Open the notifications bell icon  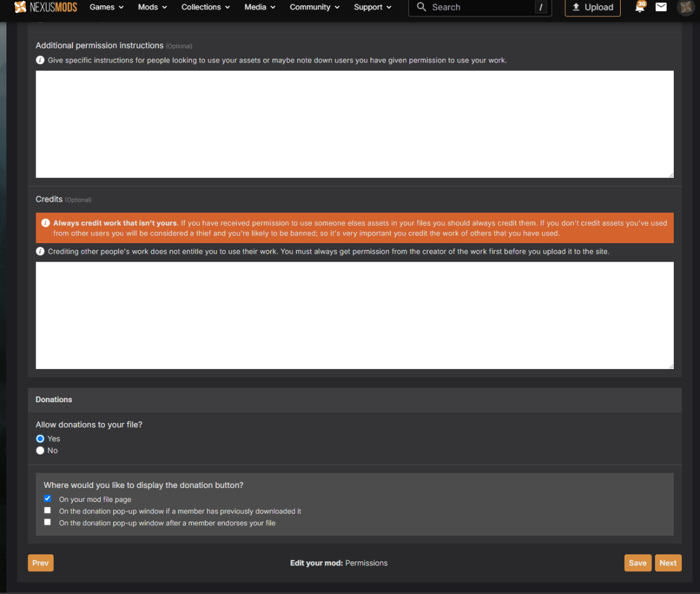[x=640, y=7]
